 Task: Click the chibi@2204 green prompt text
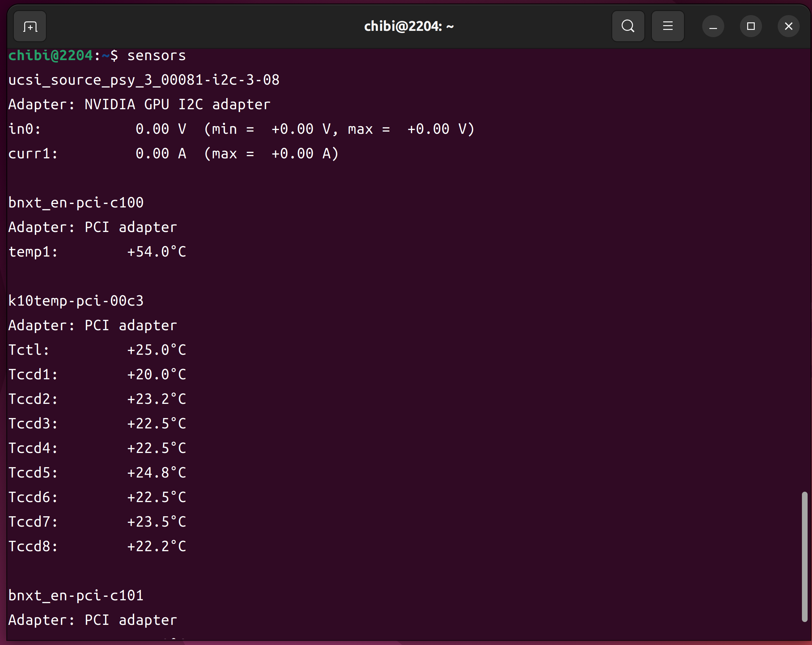pyautogui.click(x=50, y=56)
